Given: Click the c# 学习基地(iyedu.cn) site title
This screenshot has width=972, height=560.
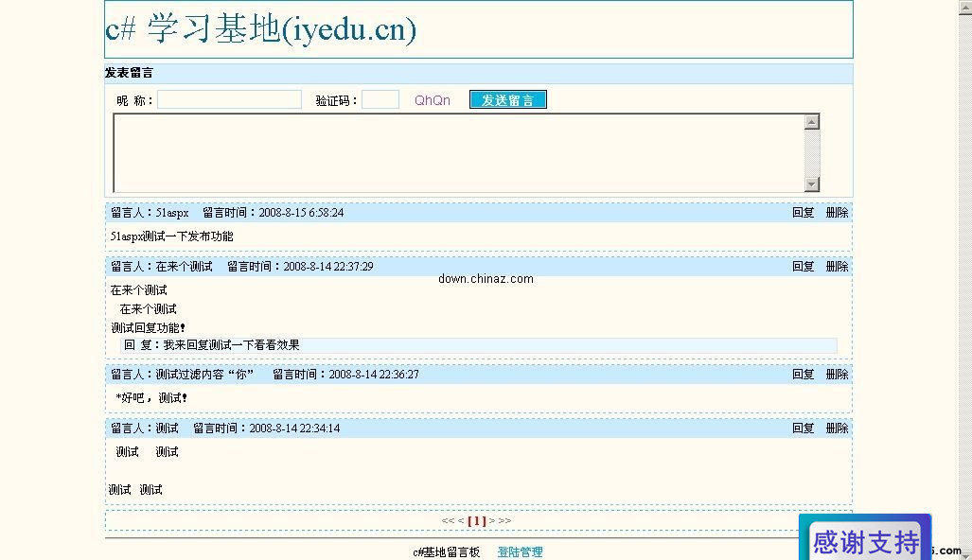Looking at the screenshot, I should tap(260, 29).
